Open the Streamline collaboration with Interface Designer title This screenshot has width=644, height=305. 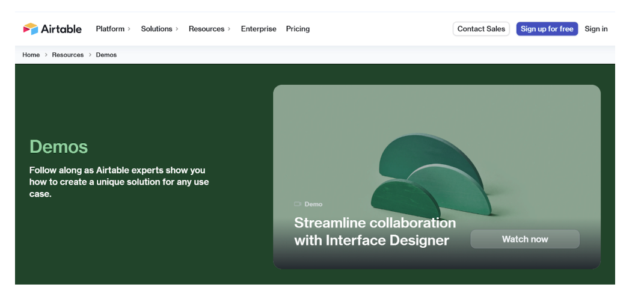coord(375,232)
